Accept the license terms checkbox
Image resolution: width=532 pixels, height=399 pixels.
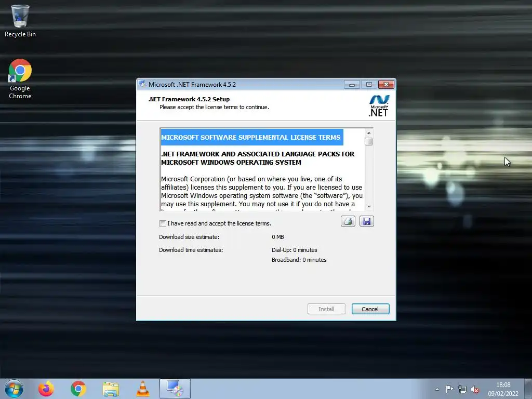point(163,223)
